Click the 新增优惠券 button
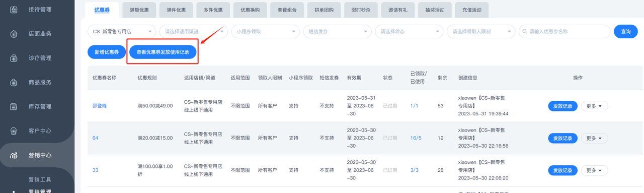The width and height of the screenshot is (644, 193). click(107, 52)
